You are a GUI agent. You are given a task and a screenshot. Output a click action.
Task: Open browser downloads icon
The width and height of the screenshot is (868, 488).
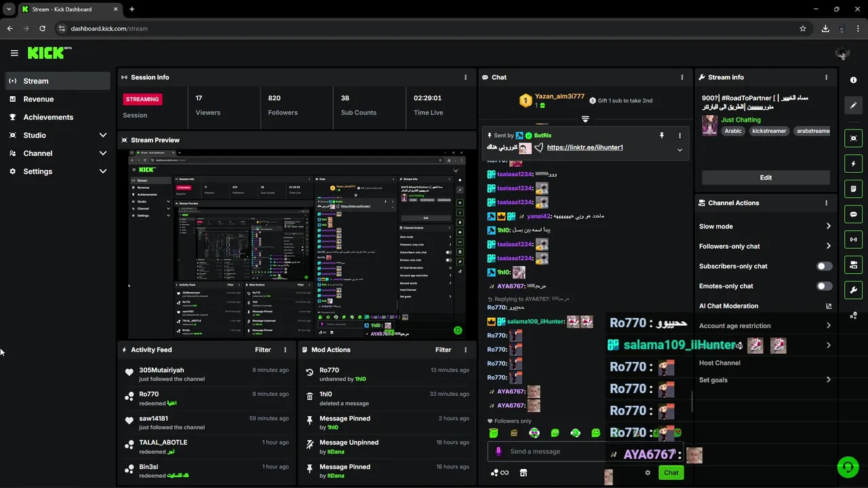(x=825, y=28)
